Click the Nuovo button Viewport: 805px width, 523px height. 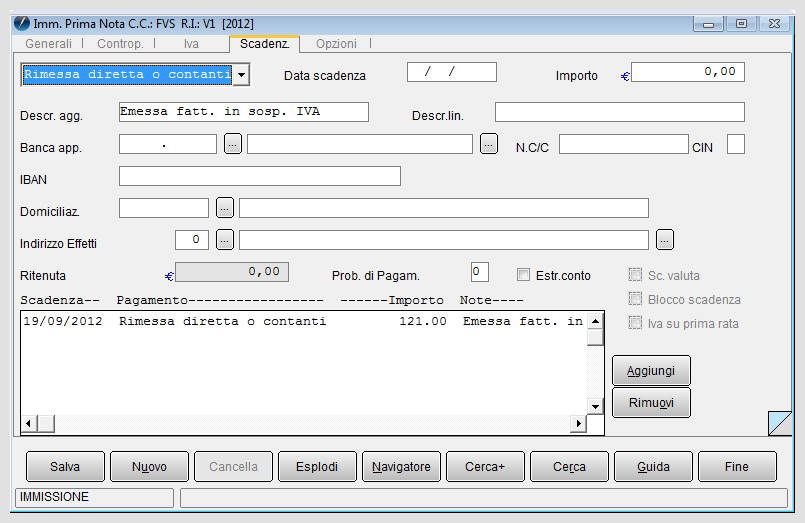[x=149, y=467]
